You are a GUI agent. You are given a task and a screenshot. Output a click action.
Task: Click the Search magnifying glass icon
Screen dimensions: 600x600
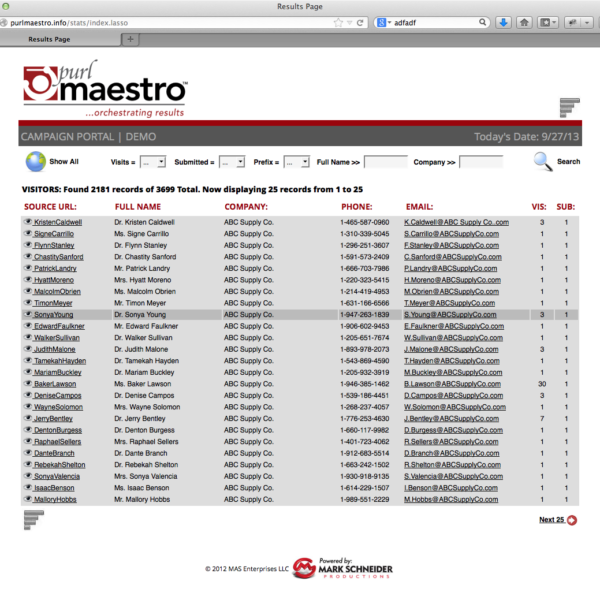click(x=542, y=161)
